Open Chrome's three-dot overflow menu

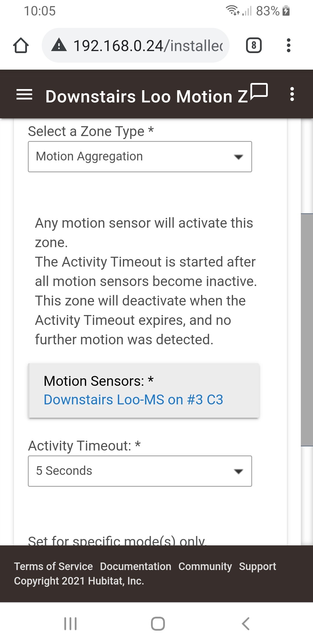pos(288,45)
